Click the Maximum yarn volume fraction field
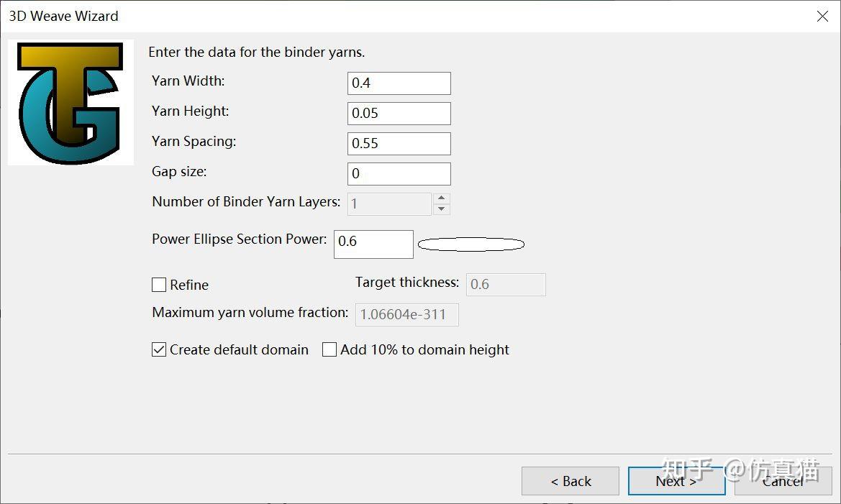The image size is (841, 504). click(x=406, y=315)
